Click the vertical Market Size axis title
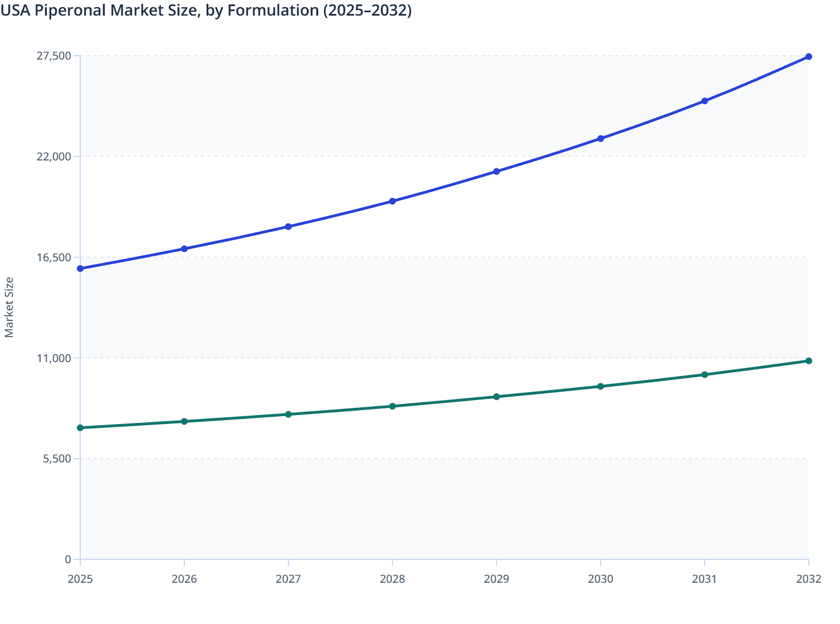The width and height of the screenshot is (840, 624). tap(9, 306)
